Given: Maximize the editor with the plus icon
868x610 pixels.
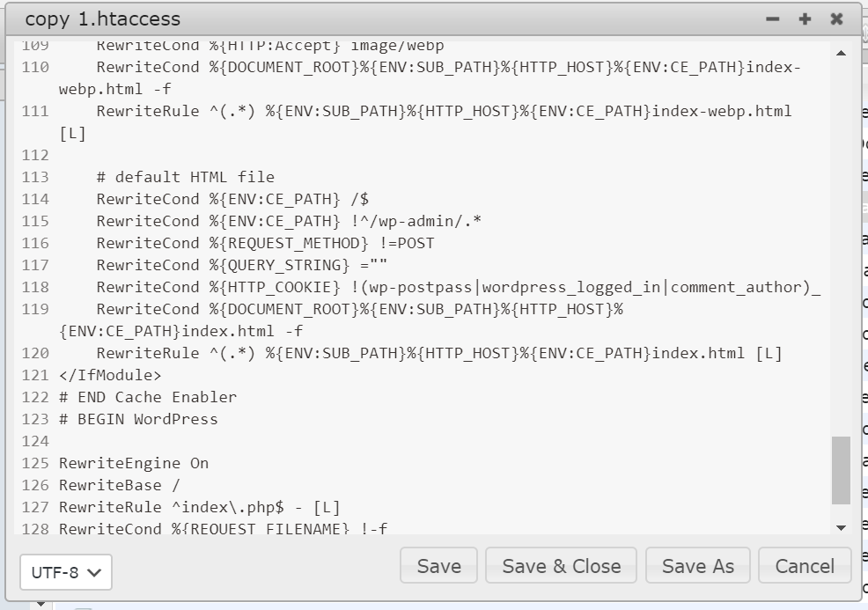Looking at the screenshot, I should [805, 19].
